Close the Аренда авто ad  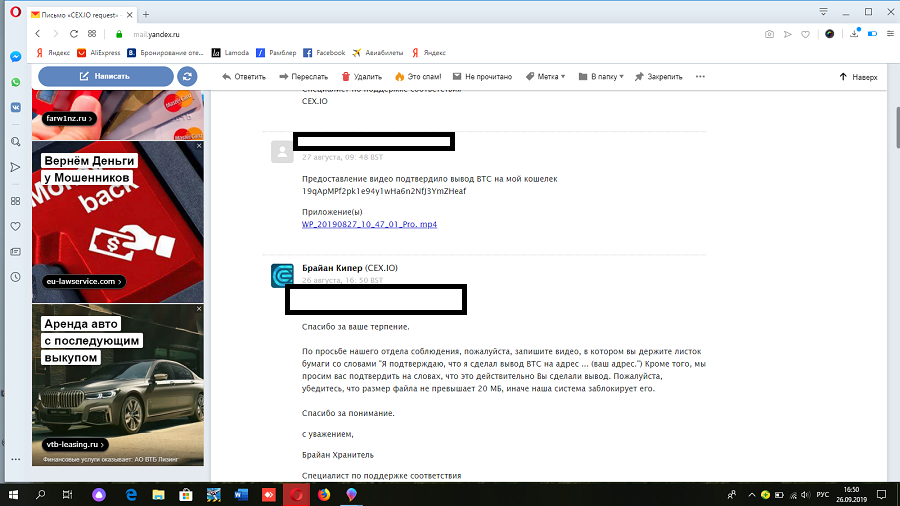tap(199, 309)
